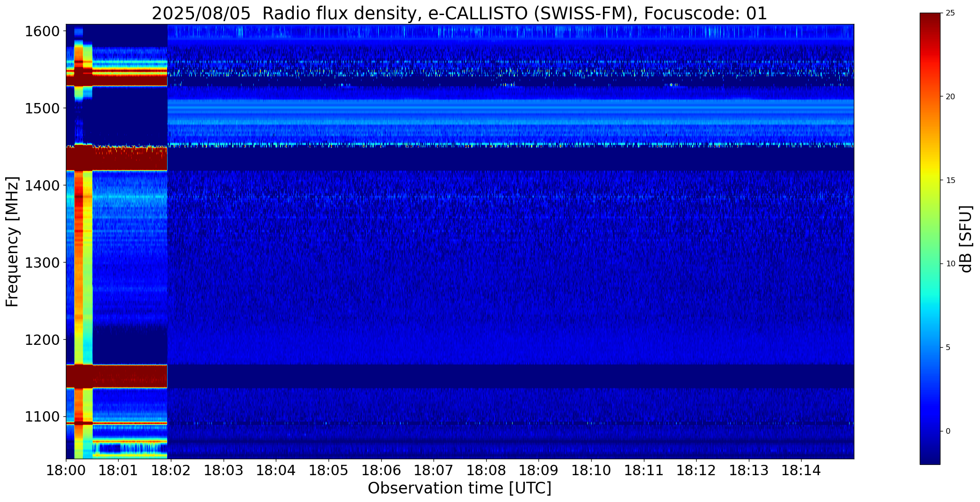This screenshot has height=502, width=980.
Task: Click the 18:02 time tick label
Action: coord(171,470)
